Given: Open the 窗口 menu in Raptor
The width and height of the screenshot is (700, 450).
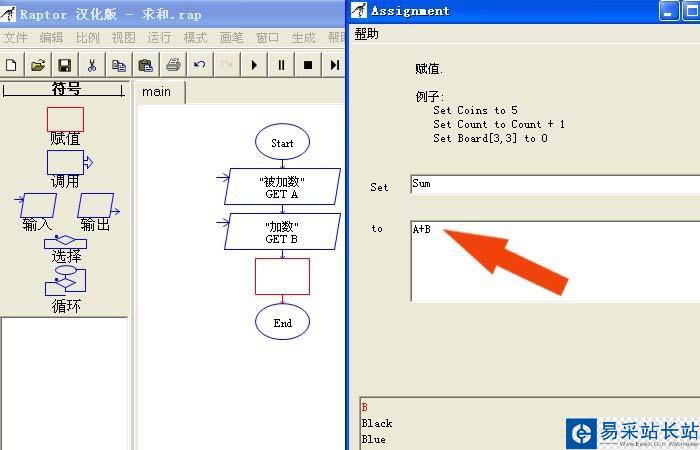Looking at the screenshot, I should click(x=267, y=38).
